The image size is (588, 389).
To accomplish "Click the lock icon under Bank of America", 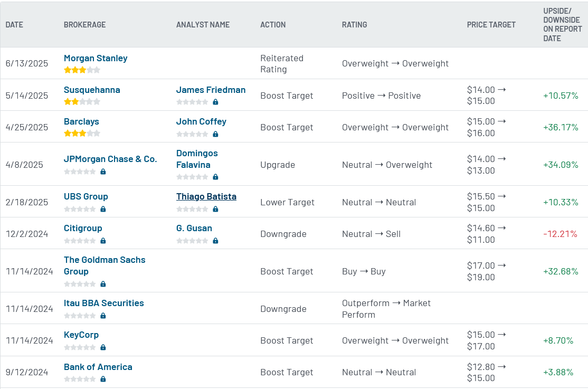I will [103, 379].
